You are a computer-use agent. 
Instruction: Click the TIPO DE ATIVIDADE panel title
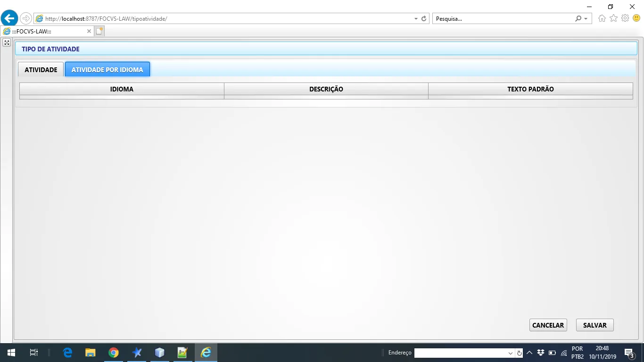pyautogui.click(x=50, y=49)
